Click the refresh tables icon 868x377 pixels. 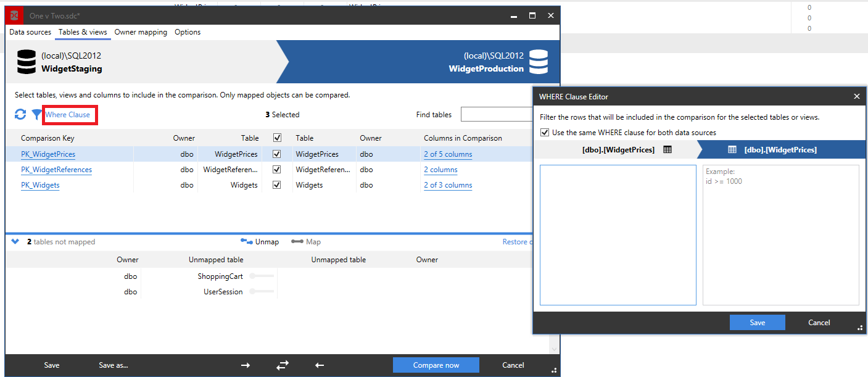pos(20,115)
